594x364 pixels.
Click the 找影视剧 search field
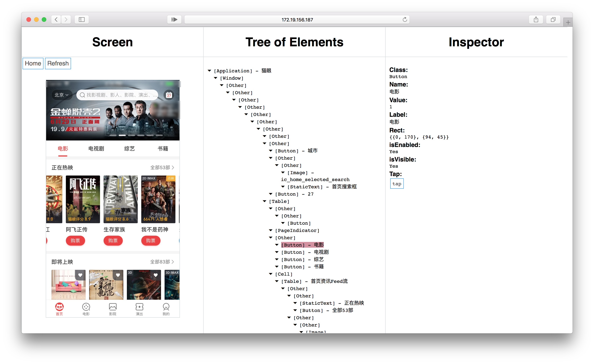click(117, 95)
